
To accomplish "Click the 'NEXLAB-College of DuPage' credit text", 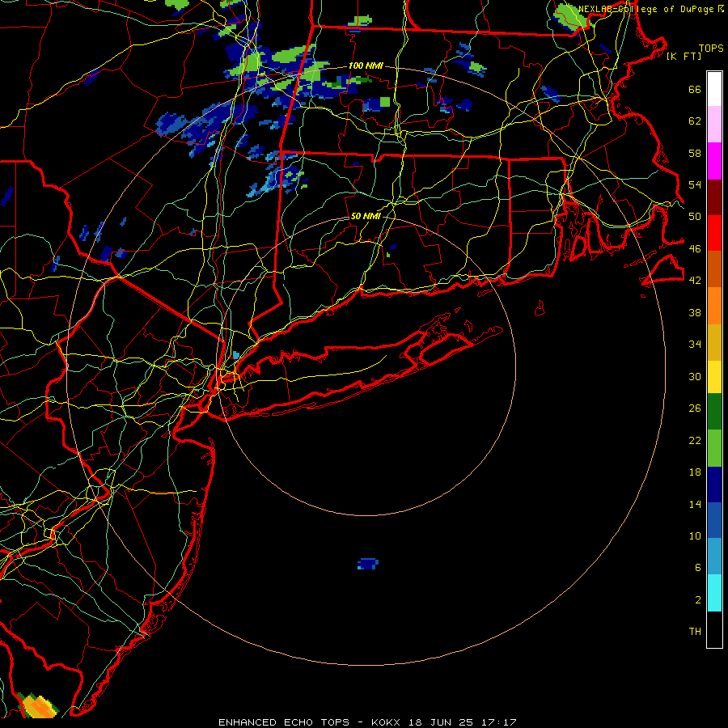I will coord(647,9).
